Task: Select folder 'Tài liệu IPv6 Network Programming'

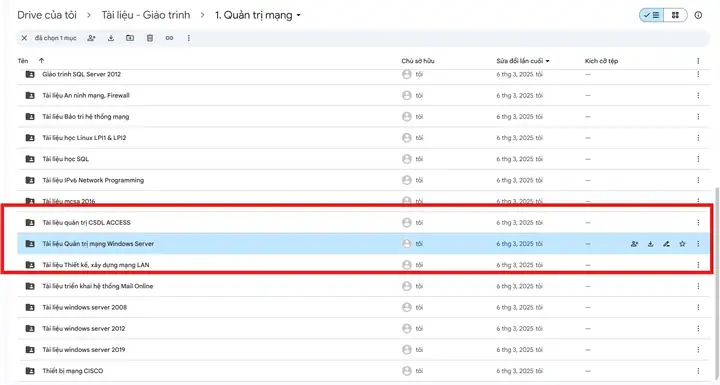Action: tap(363, 180)
